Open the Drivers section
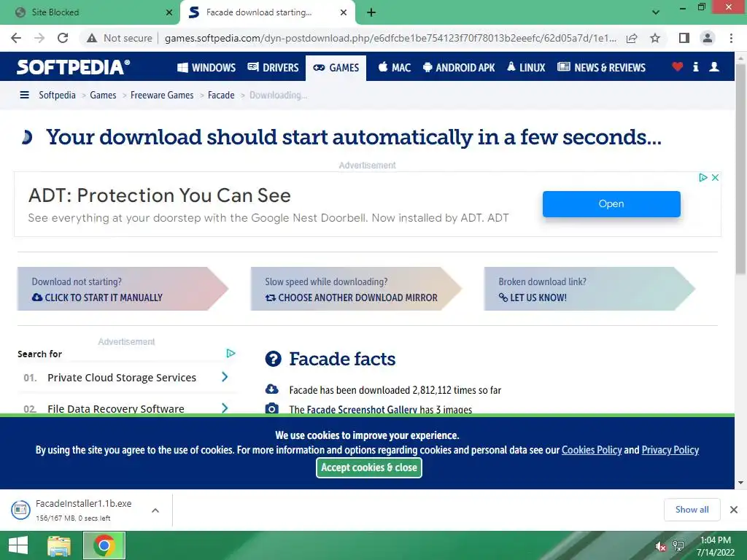This screenshot has height=560, width=747. [x=273, y=68]
